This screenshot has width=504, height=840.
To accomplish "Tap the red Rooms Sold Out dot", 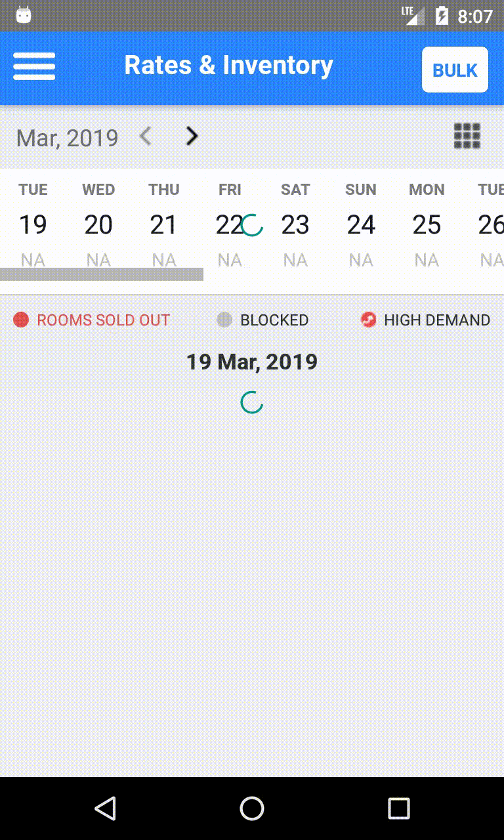I will tap(21, 320).
